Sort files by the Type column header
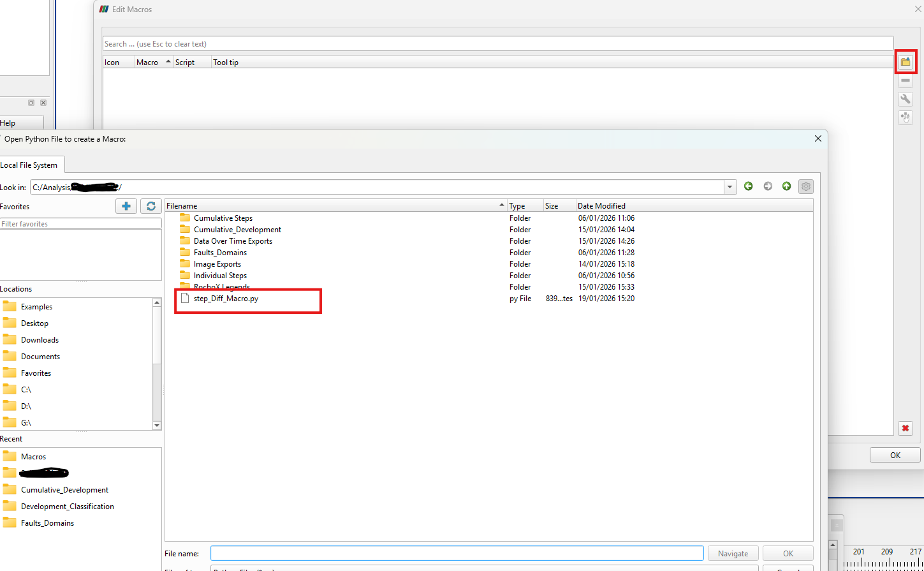 (525, 205)
